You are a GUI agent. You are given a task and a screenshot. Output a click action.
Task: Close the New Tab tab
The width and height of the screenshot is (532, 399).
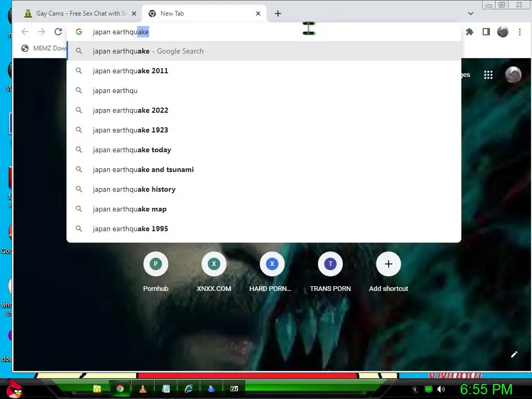258,14
